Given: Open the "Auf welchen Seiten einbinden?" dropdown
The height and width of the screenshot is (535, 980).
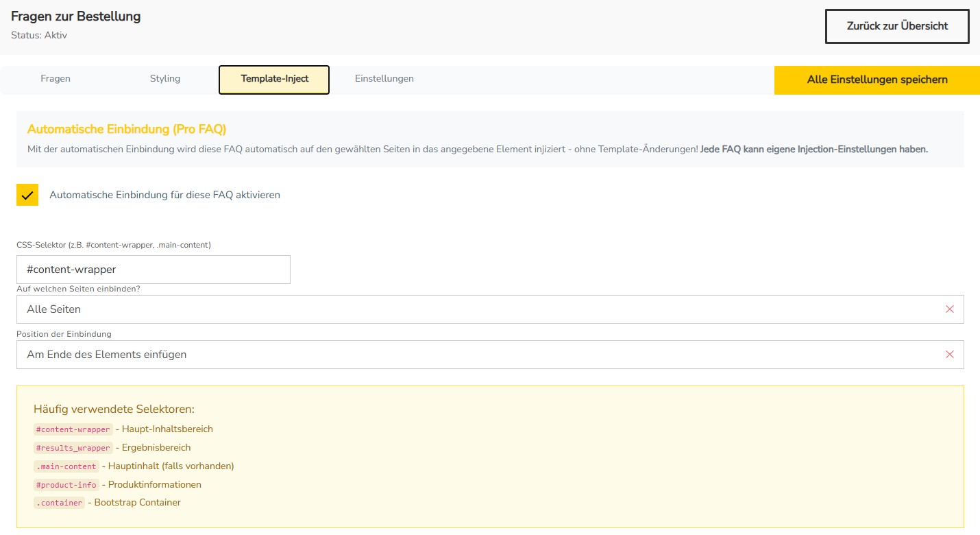Looking at the screenshot, I should click(480, 309).
